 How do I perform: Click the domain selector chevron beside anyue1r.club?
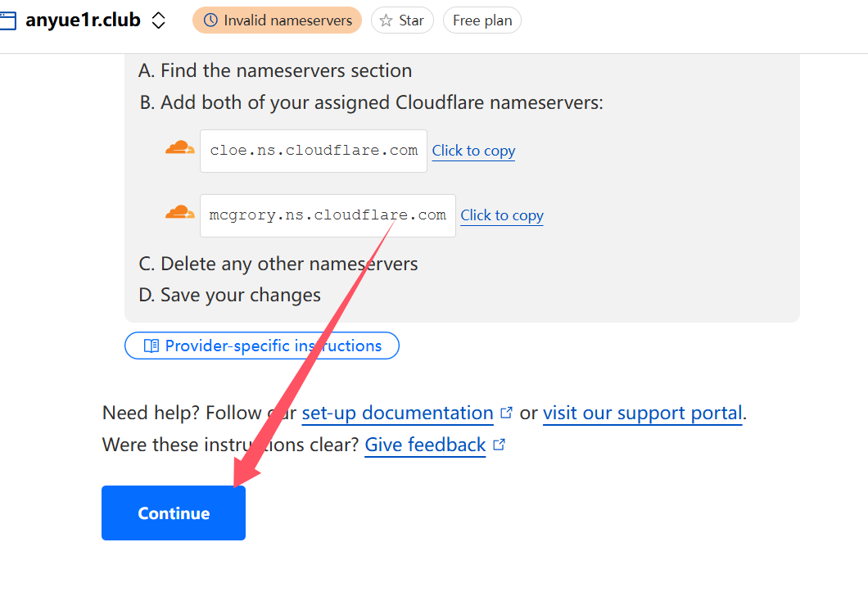(159, 20)
